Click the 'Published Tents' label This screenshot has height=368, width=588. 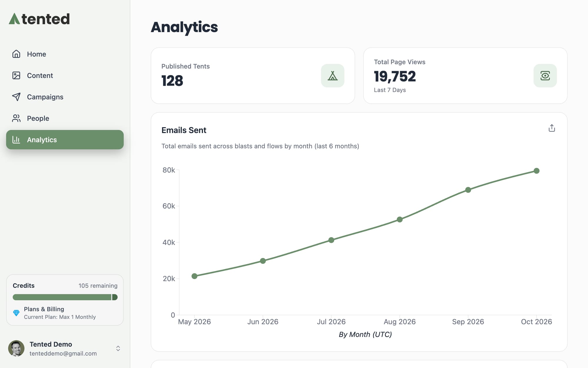(186, 66)
